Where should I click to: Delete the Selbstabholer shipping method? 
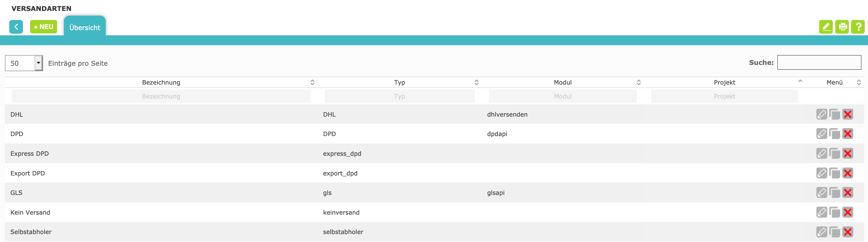click(x=848, y=232)
